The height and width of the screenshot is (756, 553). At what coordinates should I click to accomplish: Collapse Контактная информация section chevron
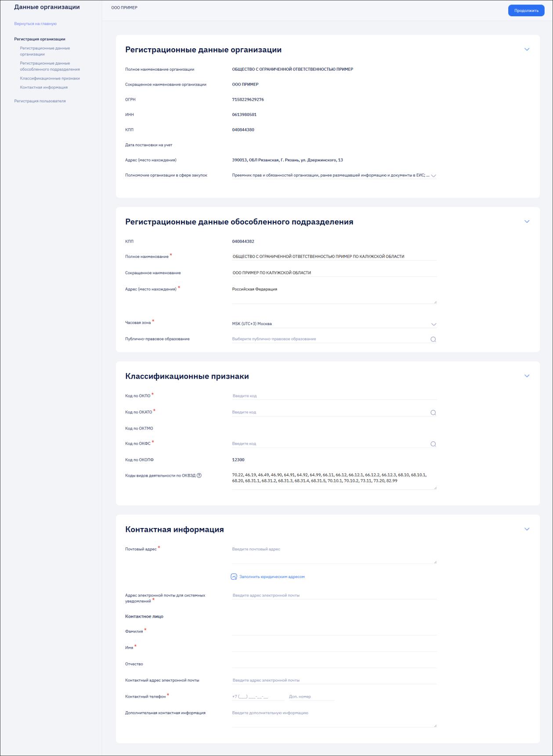[x=527, y=529]
